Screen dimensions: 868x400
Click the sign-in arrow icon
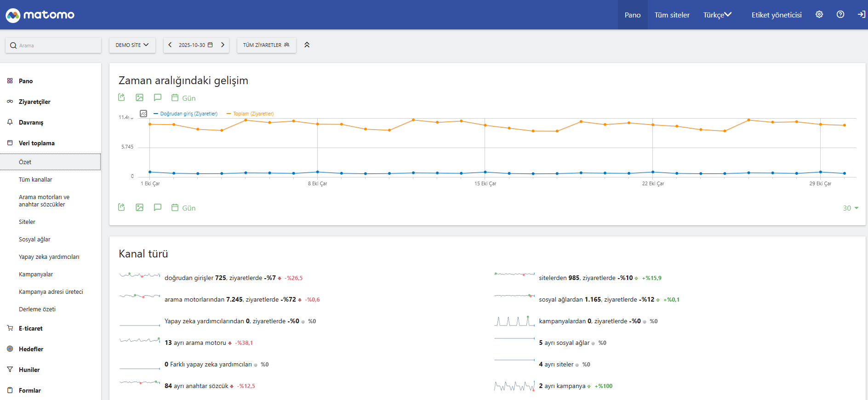click(861, 15)
